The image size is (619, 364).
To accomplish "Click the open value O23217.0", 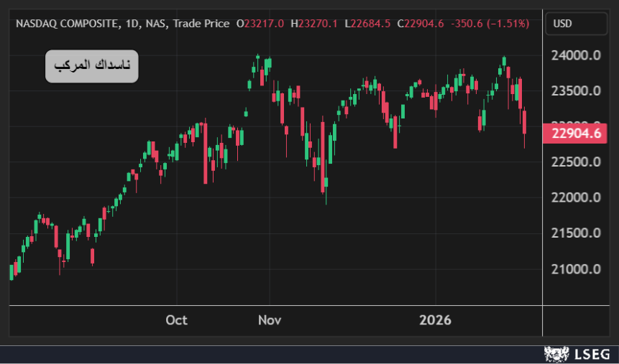I will coord(260,24).
